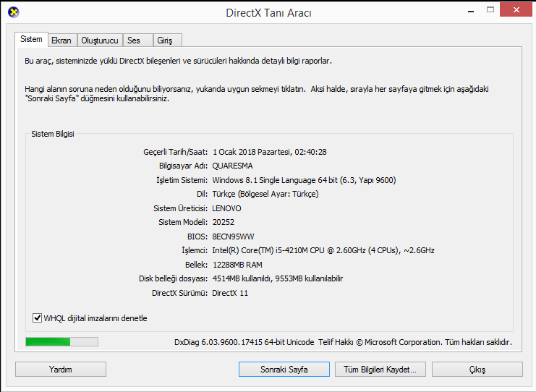Open the Oluşturucu tab

tap(100, 41)
